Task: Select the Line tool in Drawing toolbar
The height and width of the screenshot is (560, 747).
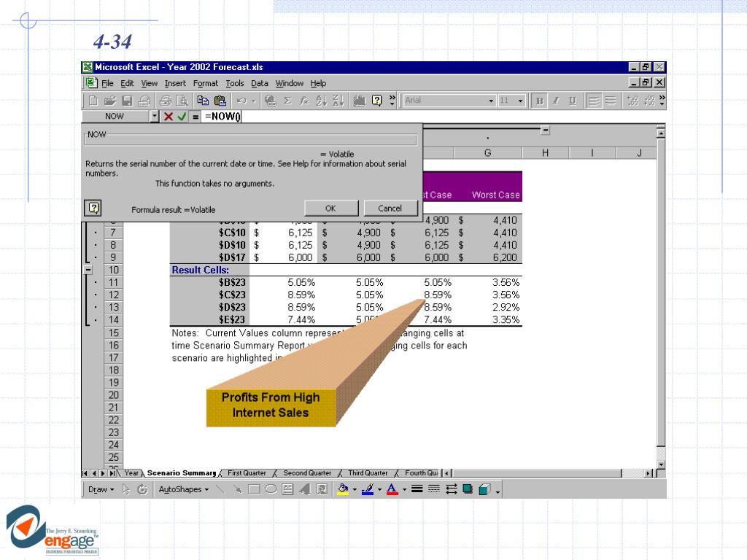Action: (220, 489)
